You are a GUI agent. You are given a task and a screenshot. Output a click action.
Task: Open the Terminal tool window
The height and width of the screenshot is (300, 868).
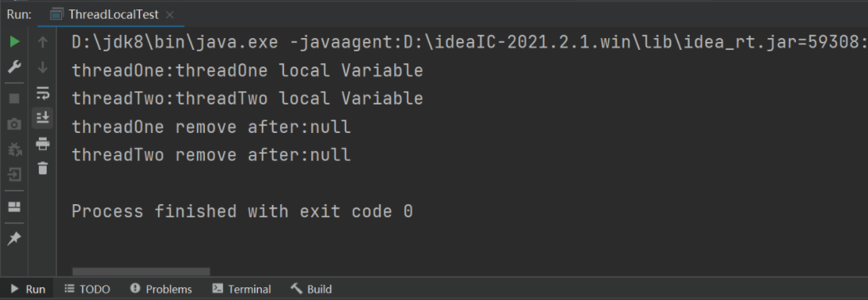[x=242, y=289]
